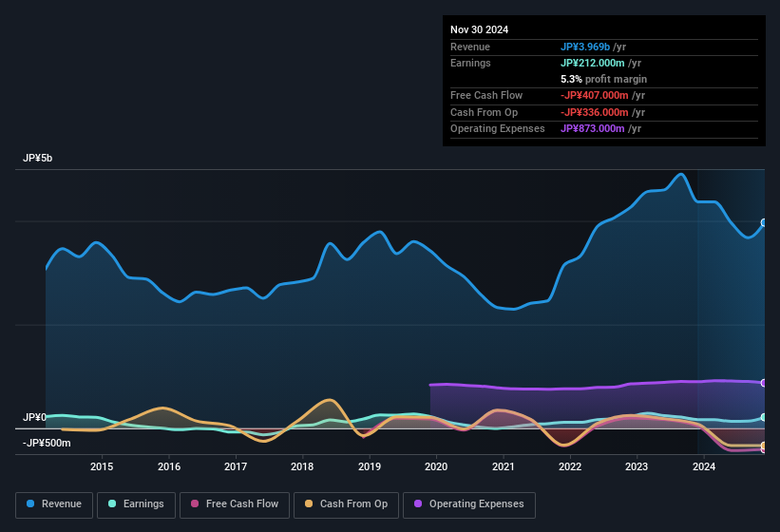Click the 2021 x-axis label
This screenshot has width=780, height=532.
point(503,466)
